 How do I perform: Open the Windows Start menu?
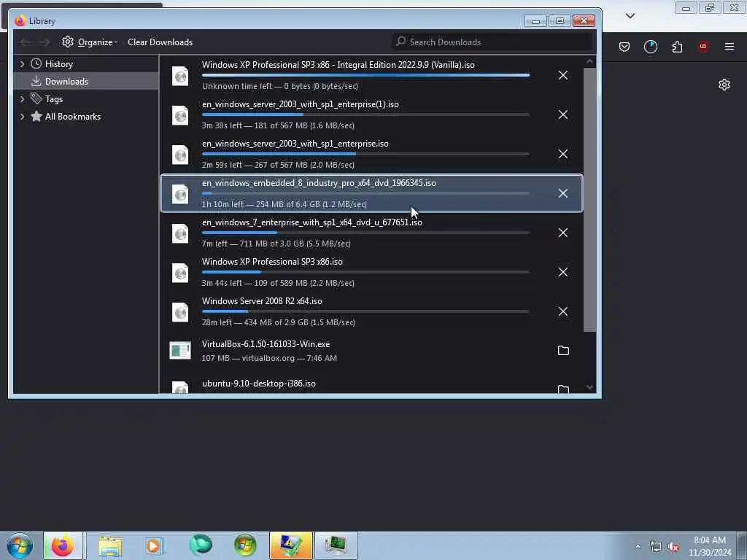(20, 545)
